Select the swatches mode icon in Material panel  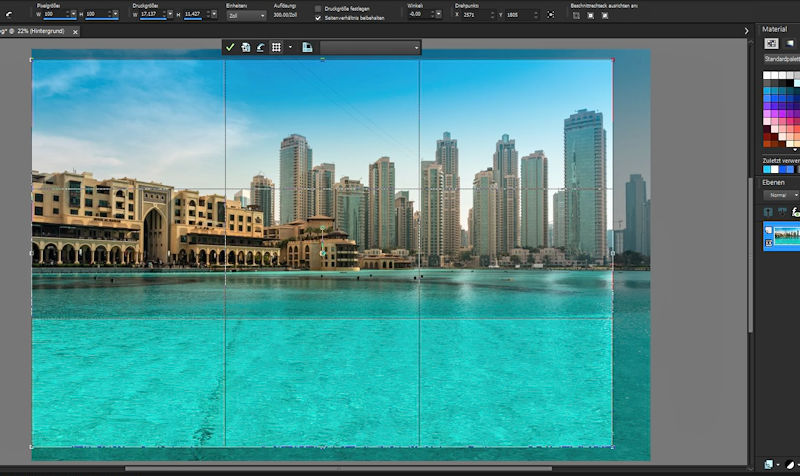(771, 43)
